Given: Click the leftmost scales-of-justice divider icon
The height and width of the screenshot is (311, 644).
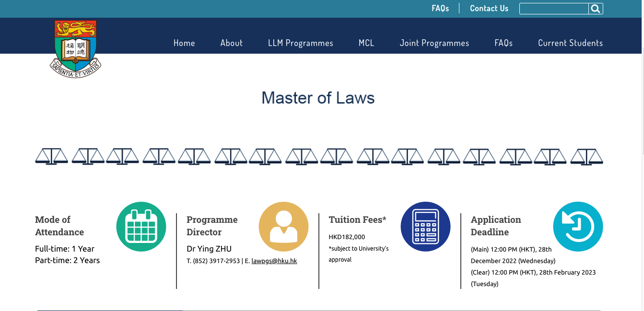Looking at the screenshot, I should pyautogui.click(x=52, y=156).
